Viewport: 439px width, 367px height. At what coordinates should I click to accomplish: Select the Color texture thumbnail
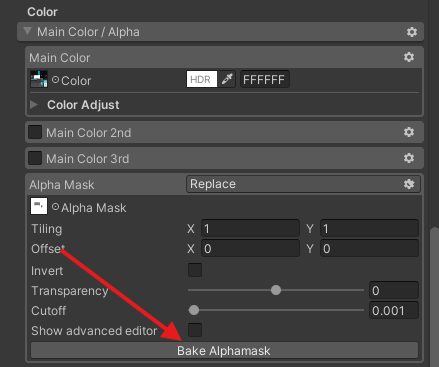(x=39, y=79)
